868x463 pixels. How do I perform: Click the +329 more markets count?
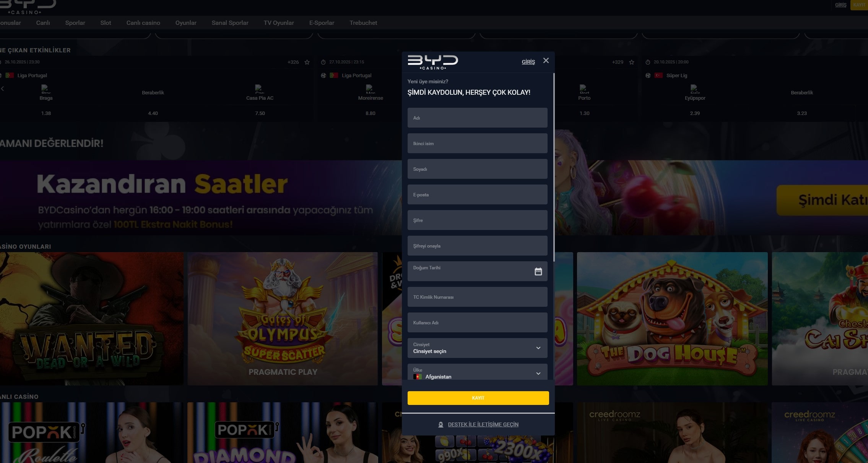(x=618, y=62)
